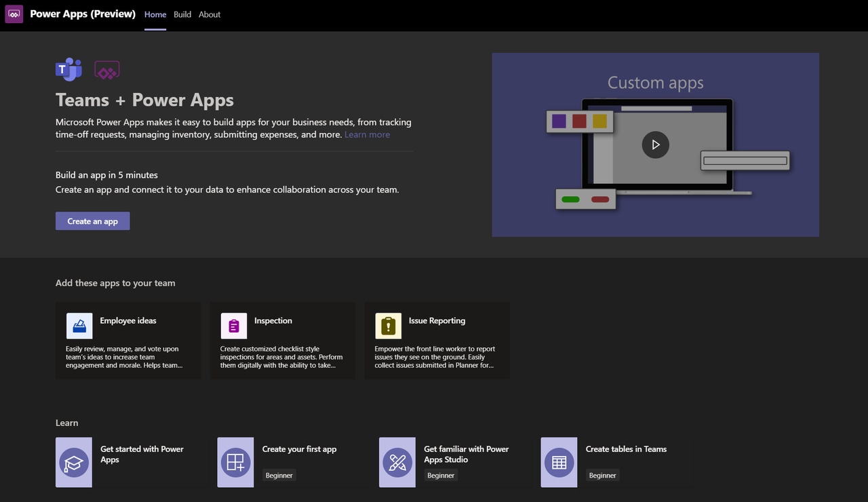Open the About tab
This screenshot has height=502, width=868.
pyautogui.click(x=209, y=14)
